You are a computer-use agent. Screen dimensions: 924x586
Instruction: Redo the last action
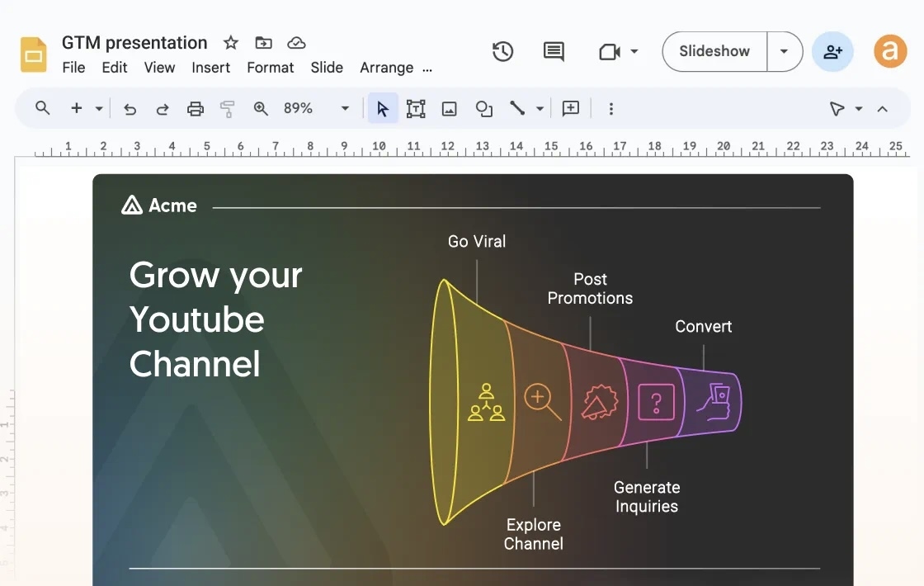(162, 108)
